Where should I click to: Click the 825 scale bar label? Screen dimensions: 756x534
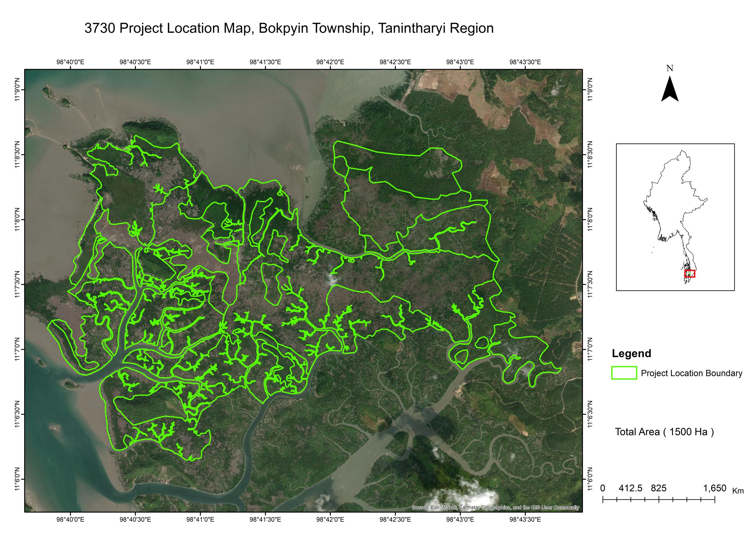pyautogui.click(x=659, y=488)
